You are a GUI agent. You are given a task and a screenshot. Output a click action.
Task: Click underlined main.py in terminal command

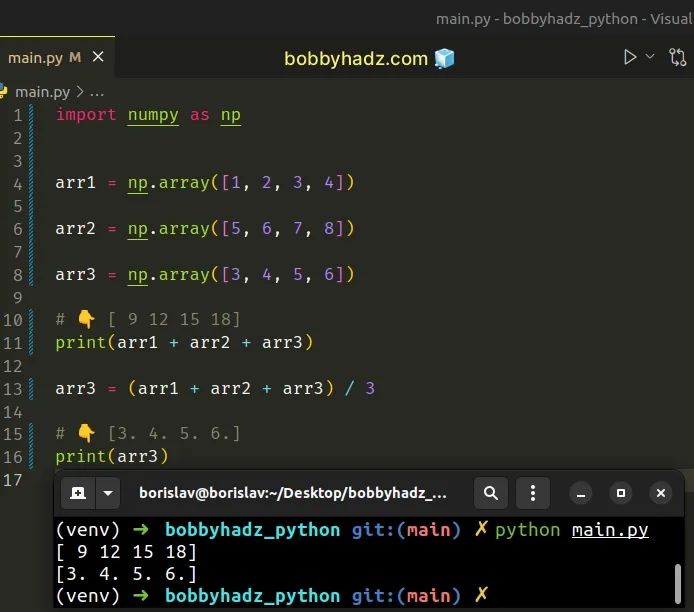tap(610, 530)
